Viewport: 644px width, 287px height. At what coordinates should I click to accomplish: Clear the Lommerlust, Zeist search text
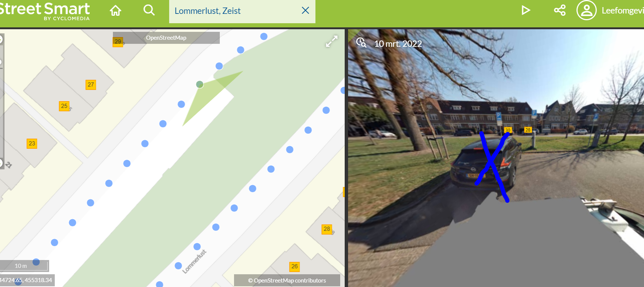point(305,10)
